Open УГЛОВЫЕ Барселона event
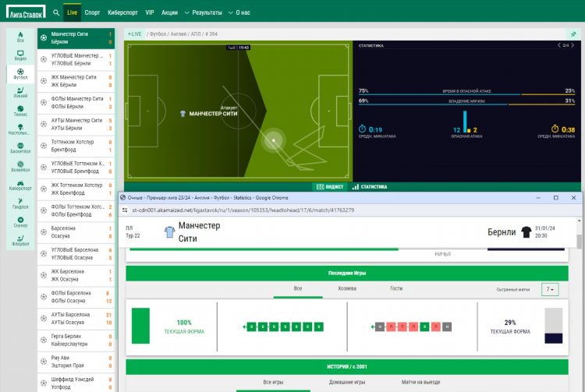 point(76,254)
